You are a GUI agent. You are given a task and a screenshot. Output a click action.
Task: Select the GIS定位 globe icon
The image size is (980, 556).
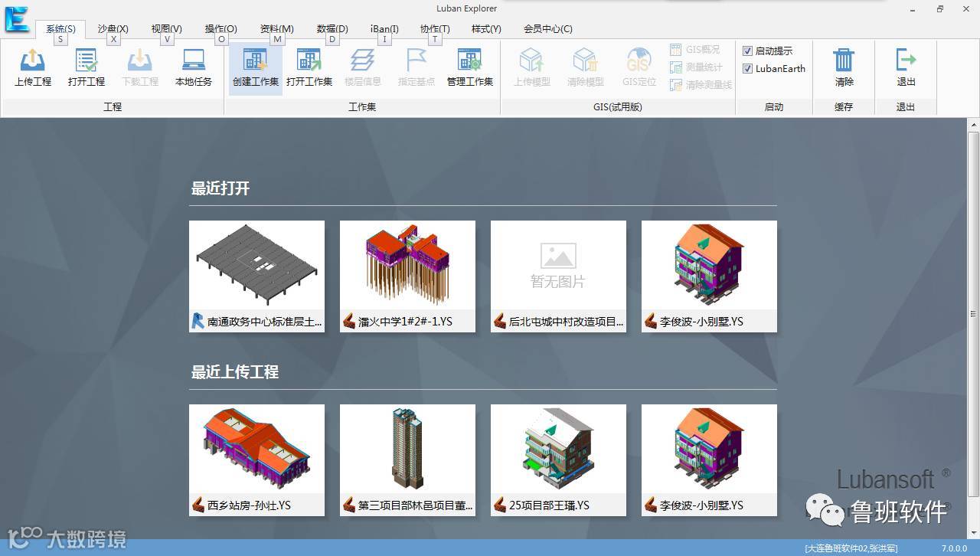tap(639, 67)
